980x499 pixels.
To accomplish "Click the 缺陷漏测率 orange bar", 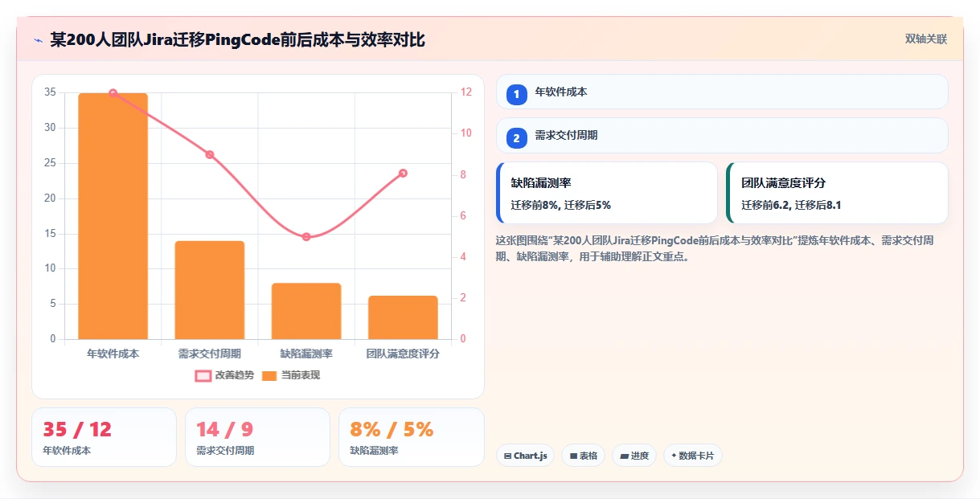I will point(306,311).
